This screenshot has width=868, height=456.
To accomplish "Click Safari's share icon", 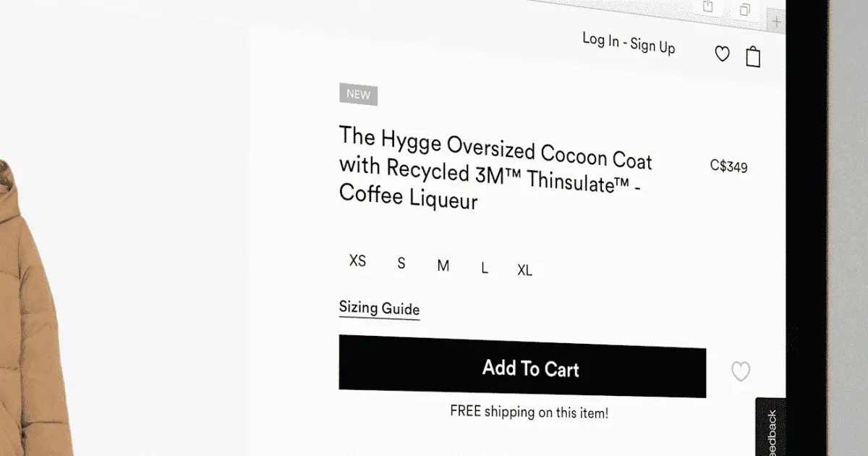I will [707, 7].
